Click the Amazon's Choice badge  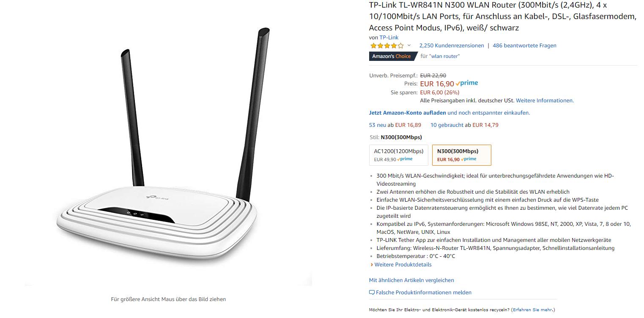click(x=393, y=56)
